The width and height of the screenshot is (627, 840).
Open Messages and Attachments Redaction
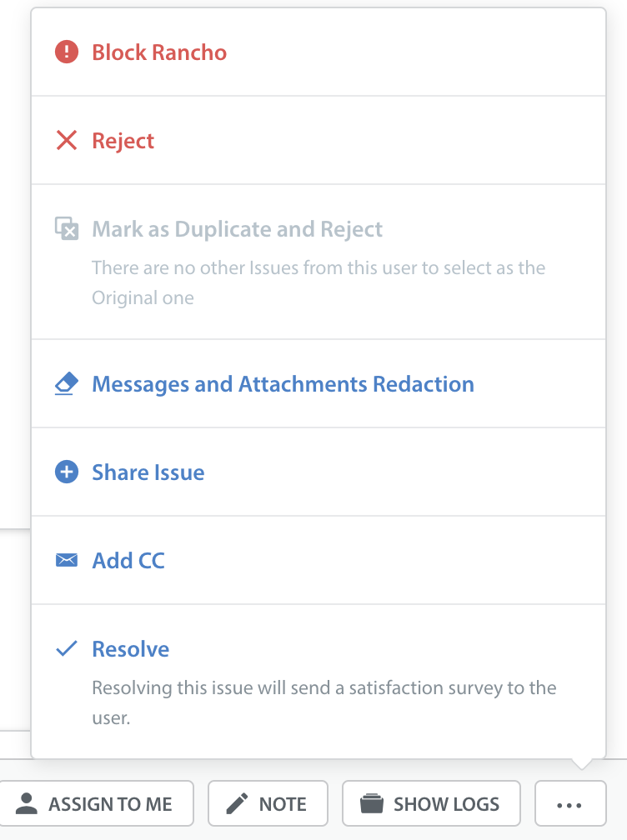click(319, 383)
